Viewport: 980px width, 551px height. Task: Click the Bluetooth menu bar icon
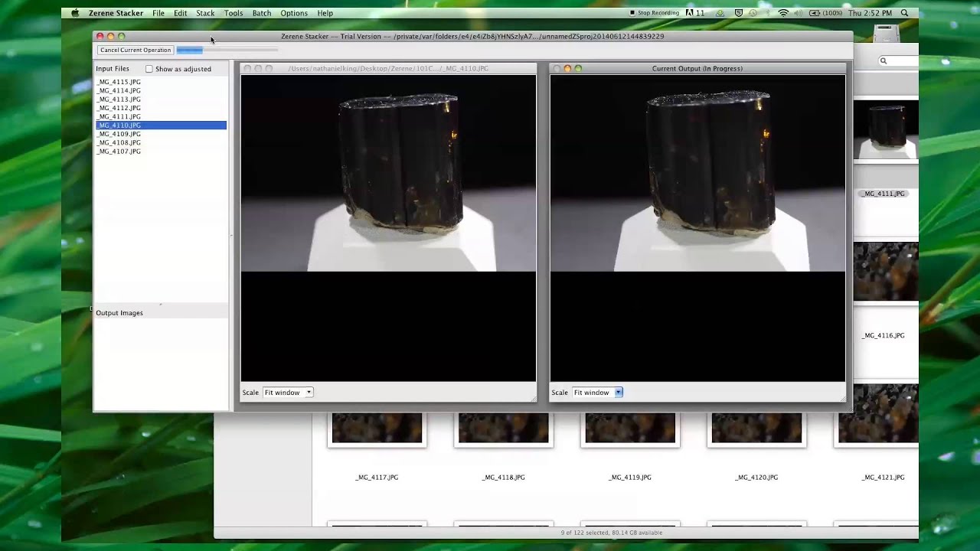pyautogui.click(x=768, y=13)
